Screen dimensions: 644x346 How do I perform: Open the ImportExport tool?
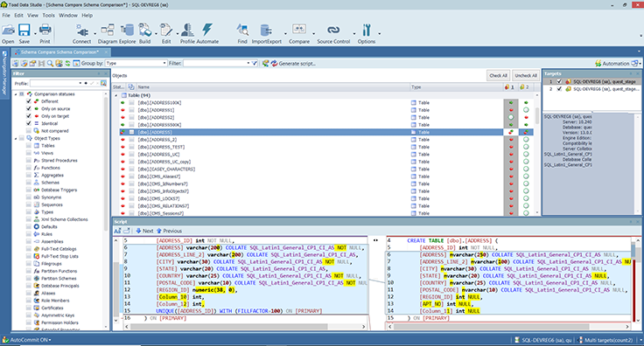point(266,31)
